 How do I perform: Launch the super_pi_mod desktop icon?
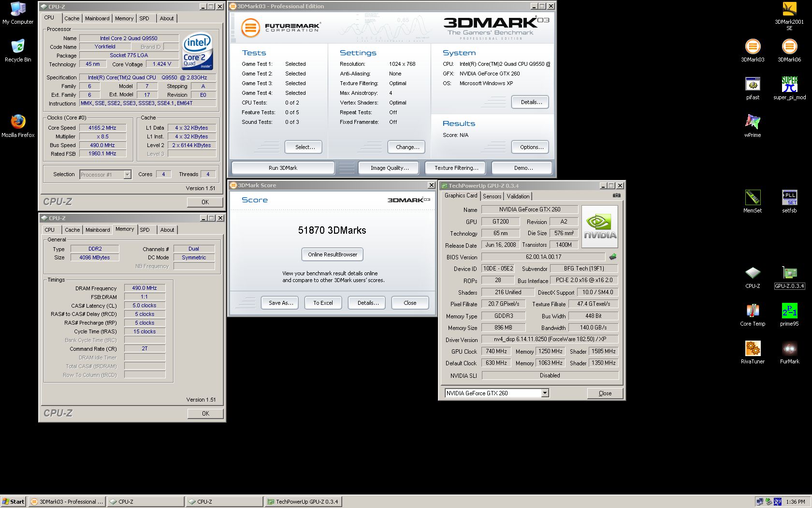tap(789, 89)
